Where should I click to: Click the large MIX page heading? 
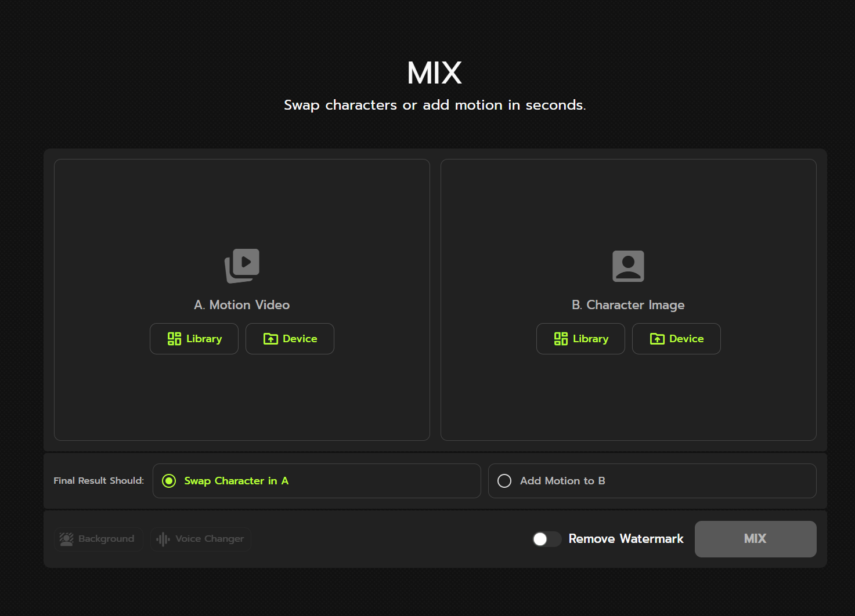pyautogui.click(x=434, y=73)
